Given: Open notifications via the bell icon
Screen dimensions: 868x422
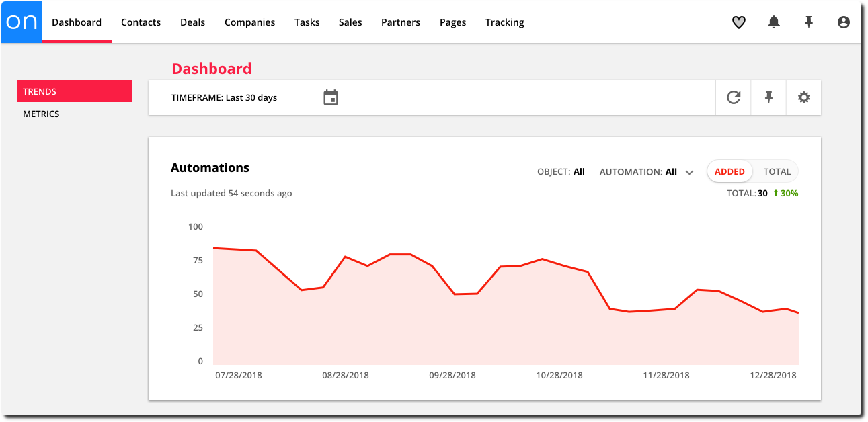Looking at the screenshot, I should coord(773,22).
